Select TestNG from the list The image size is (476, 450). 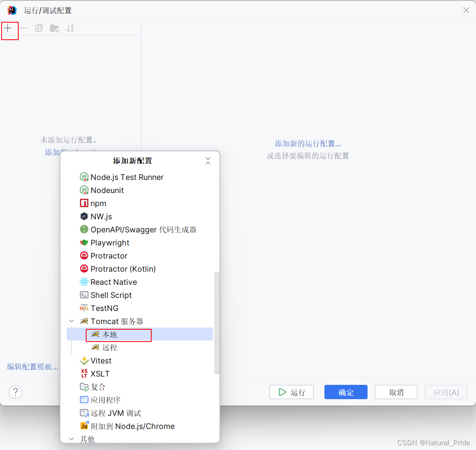[140, 308]
